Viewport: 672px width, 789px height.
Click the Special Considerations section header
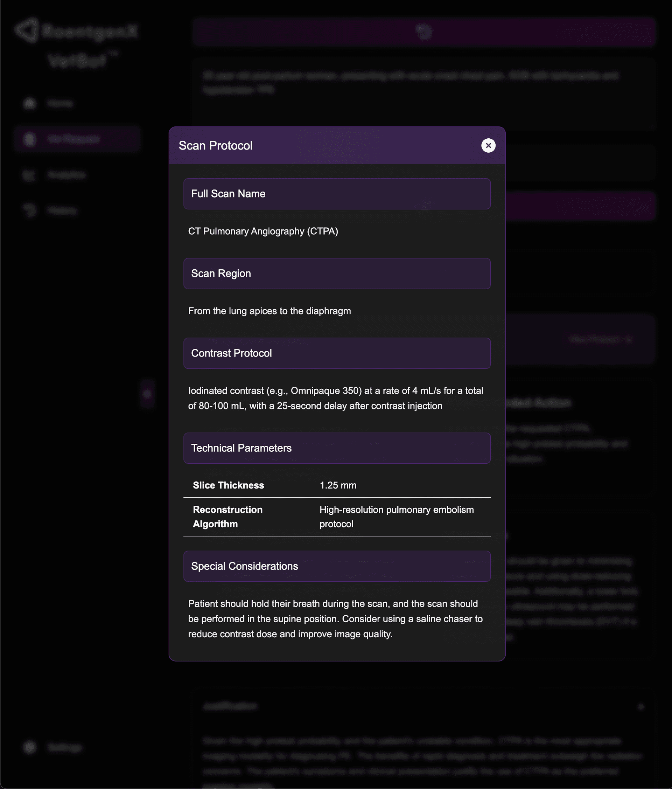[337, 566]
